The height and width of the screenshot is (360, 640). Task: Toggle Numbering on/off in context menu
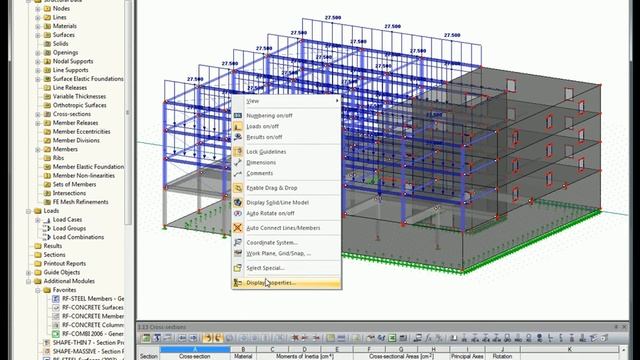[x=287, y=116]
